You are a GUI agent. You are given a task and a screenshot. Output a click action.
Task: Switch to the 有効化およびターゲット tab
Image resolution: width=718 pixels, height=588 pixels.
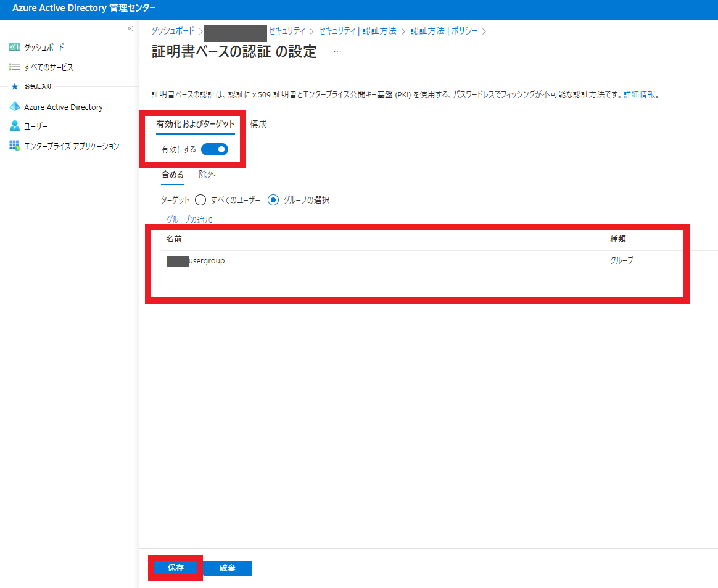[x=196, y=124]
